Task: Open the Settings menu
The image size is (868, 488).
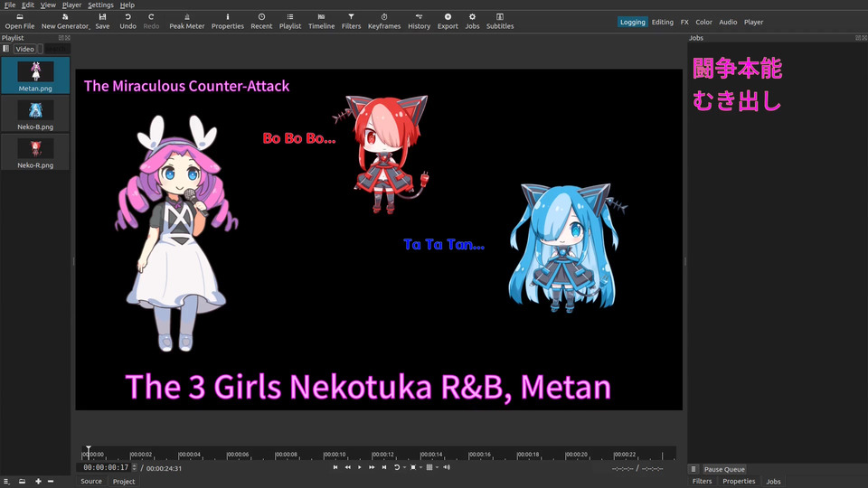Action: point(100,5)
